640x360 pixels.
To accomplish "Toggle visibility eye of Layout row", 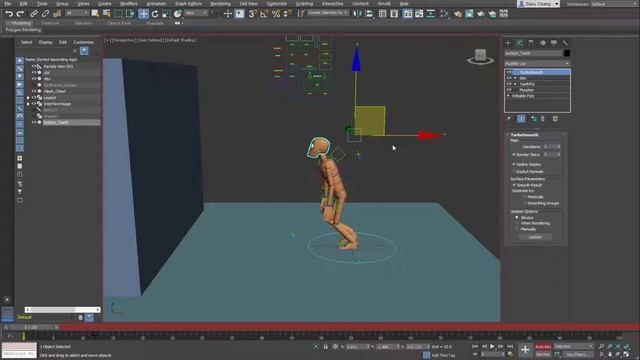I will 34,98.
